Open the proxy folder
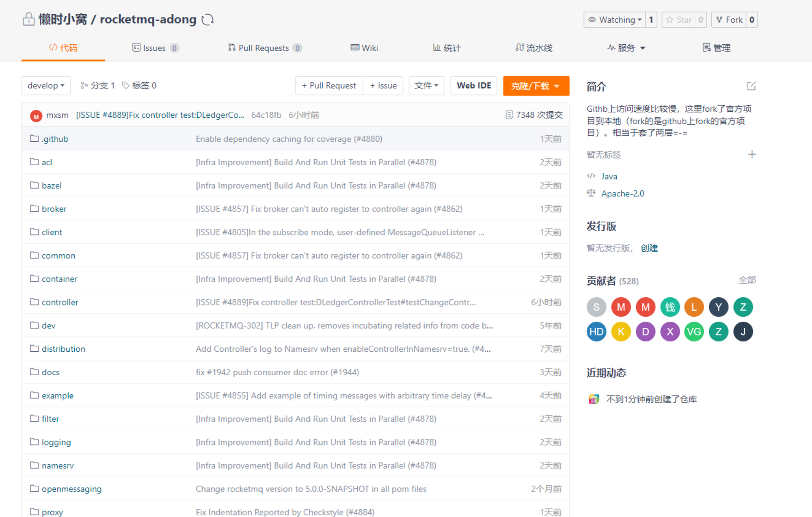 [52, 512]
